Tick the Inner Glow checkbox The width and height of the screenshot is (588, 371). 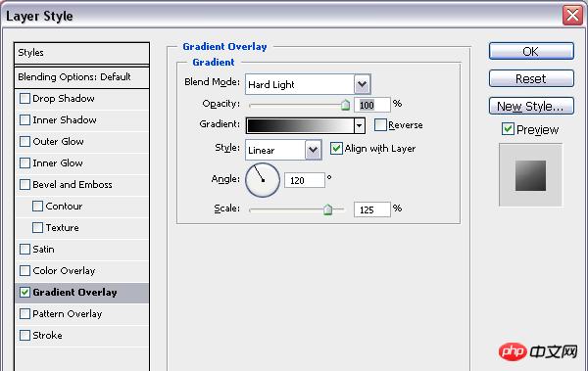24,163
